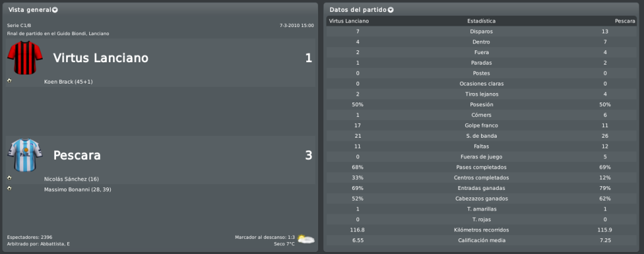Open the Datos del partido dropdown arrow

pos(391,10)
